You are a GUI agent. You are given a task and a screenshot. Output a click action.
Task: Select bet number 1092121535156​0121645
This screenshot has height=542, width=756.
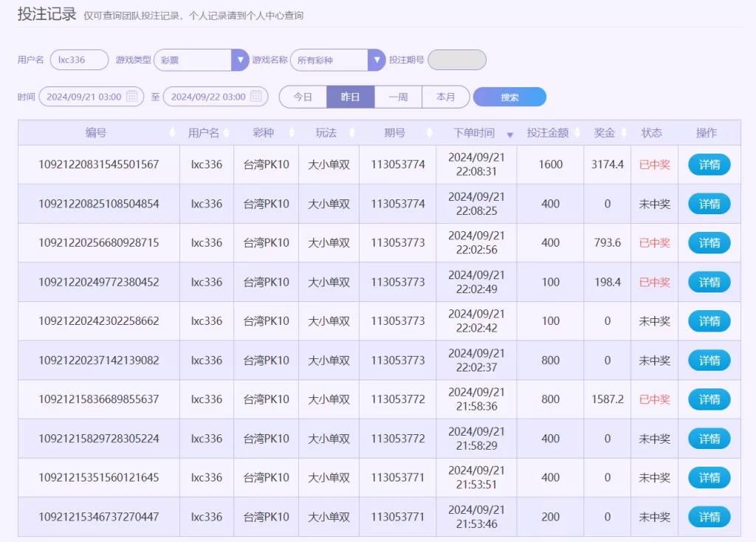coord(99,477)
